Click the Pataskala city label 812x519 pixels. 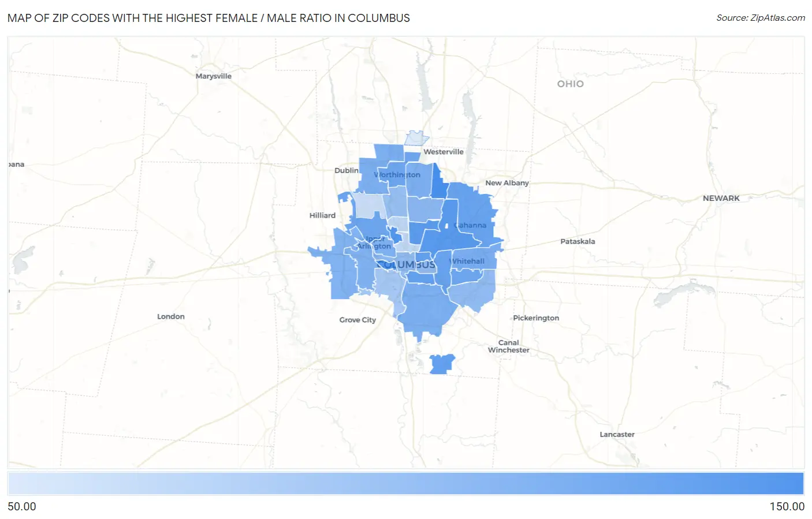click(x=578, y=241)
